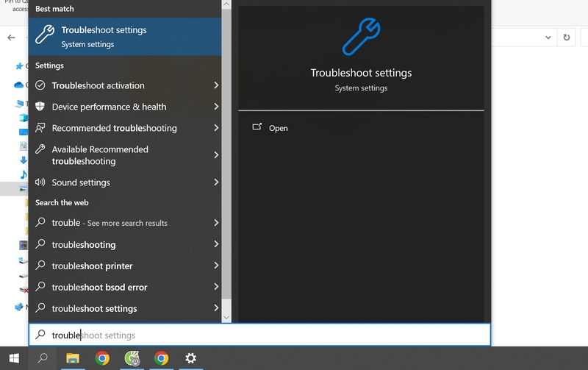588x370 pixels.
Task: Click Downloads arrow icon in Explorer sidebar
Action: (23, 160)
